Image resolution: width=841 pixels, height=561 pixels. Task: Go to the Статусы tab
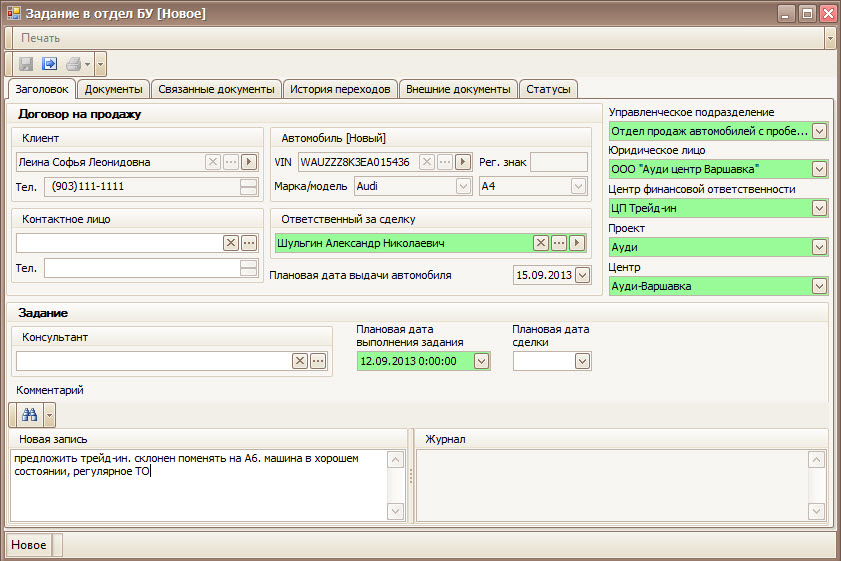pyautogui.click(x=548, y=89)
